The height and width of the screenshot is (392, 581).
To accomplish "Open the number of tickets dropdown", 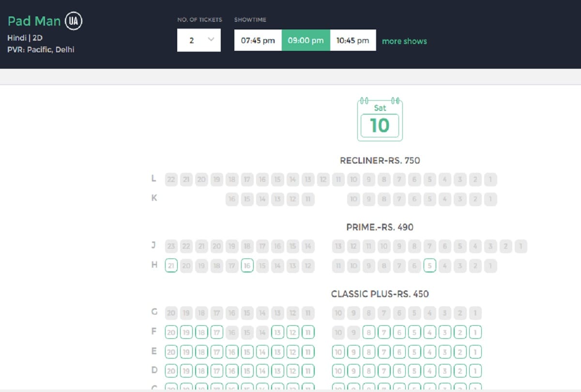I will click(x=199, y=40).
